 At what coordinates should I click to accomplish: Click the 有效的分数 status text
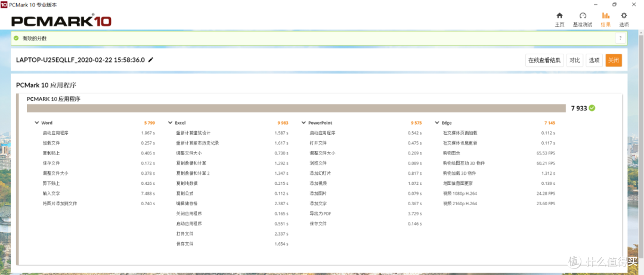click(x=34, y=38)
